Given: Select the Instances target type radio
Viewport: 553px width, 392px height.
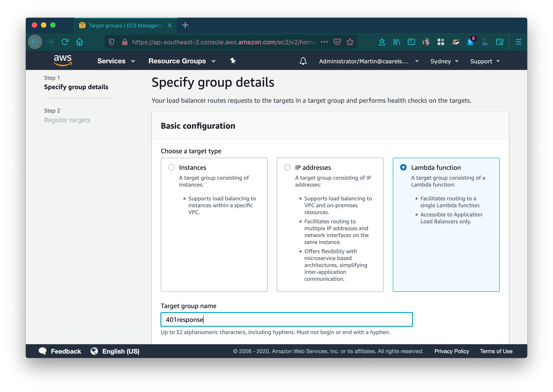Looking at the screenshot, I should click(x=171, y=167).
